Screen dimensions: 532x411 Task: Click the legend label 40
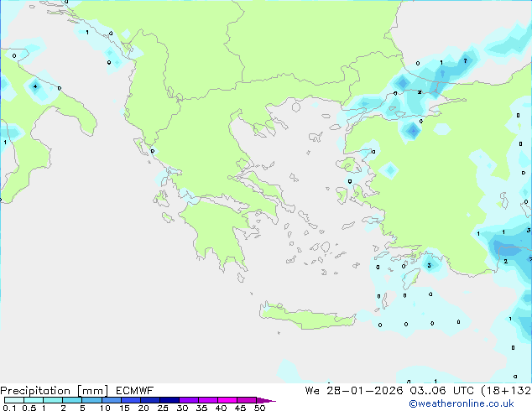click(221, 408)
